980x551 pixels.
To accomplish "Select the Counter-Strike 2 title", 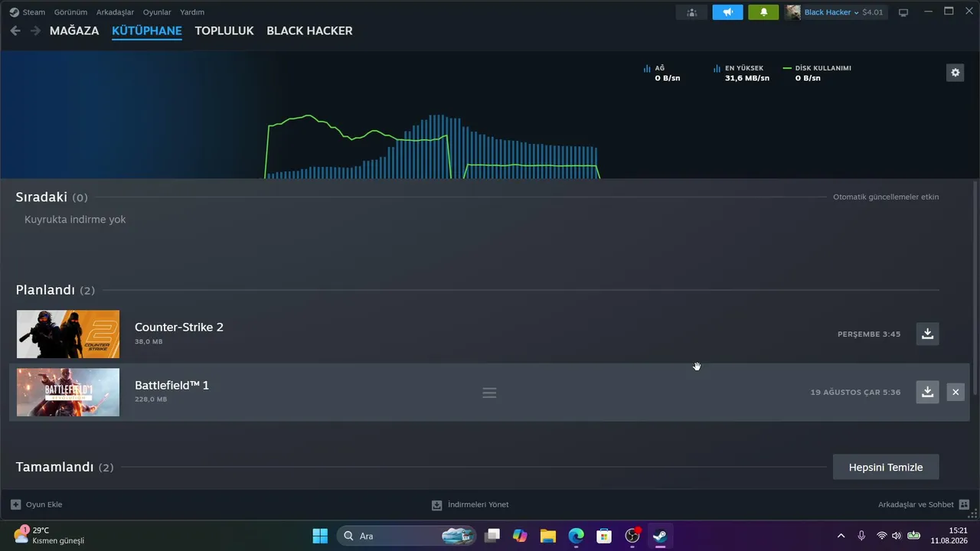I will 179,327.
